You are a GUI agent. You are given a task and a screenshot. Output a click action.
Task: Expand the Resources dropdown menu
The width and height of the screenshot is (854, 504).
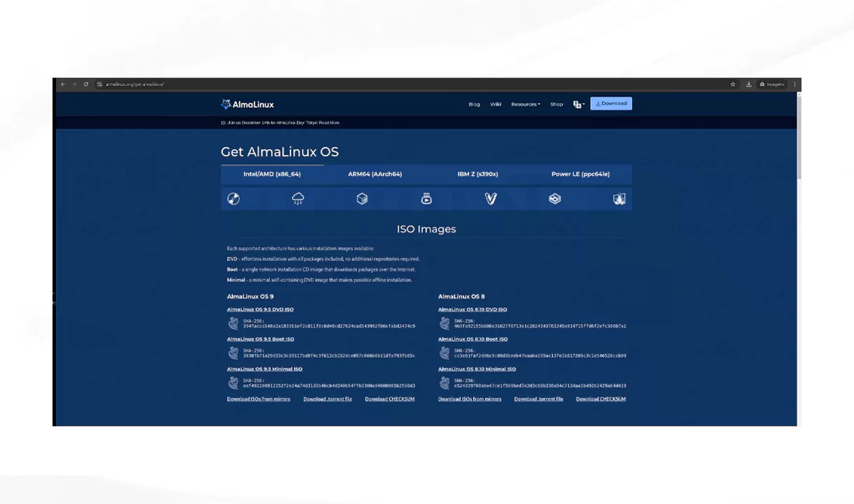click(x=526, y=104)
